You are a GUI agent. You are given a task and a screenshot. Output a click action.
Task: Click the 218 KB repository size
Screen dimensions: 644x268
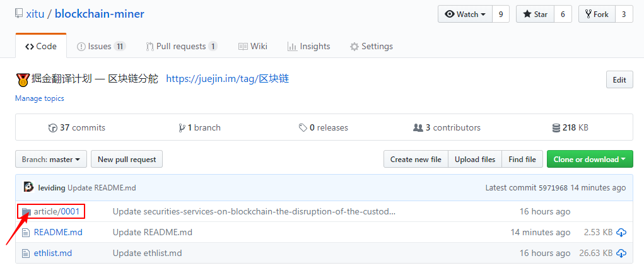pos(570,127)
